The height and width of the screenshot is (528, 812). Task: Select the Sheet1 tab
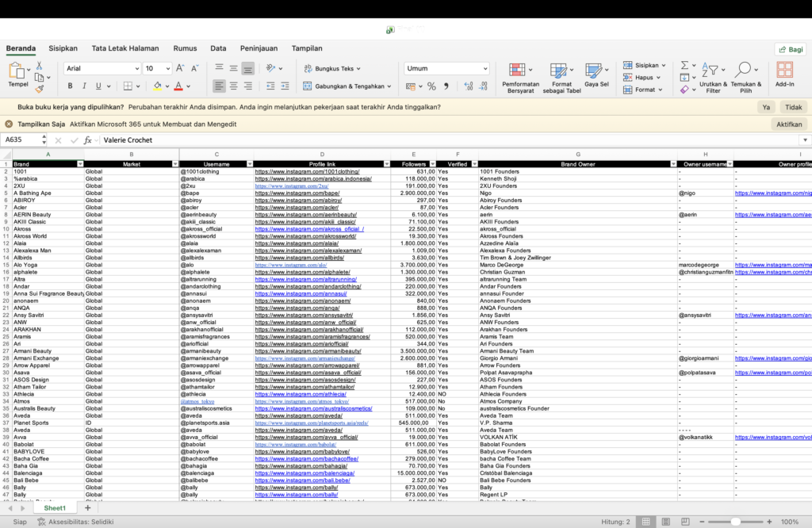[x=55, y=508]
